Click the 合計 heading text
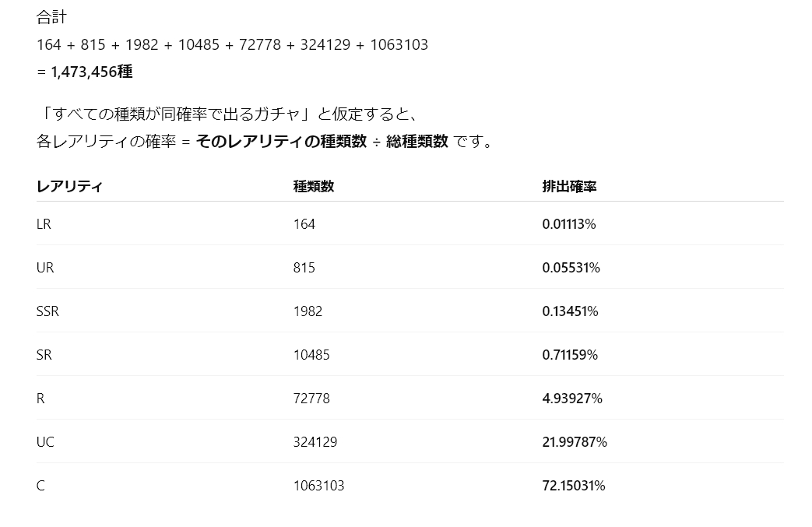 click(x=51, y=18)
